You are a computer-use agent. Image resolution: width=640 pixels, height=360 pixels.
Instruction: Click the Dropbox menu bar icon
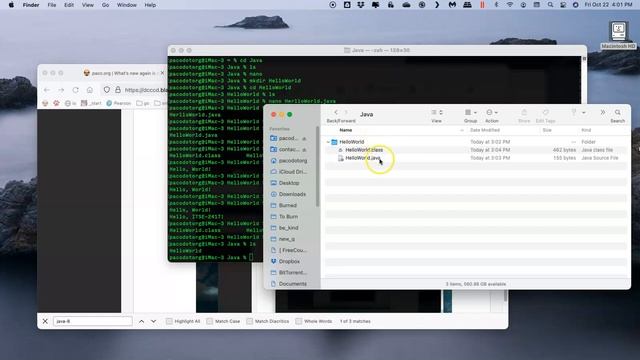pyautogui.click(x=361, y=5)
